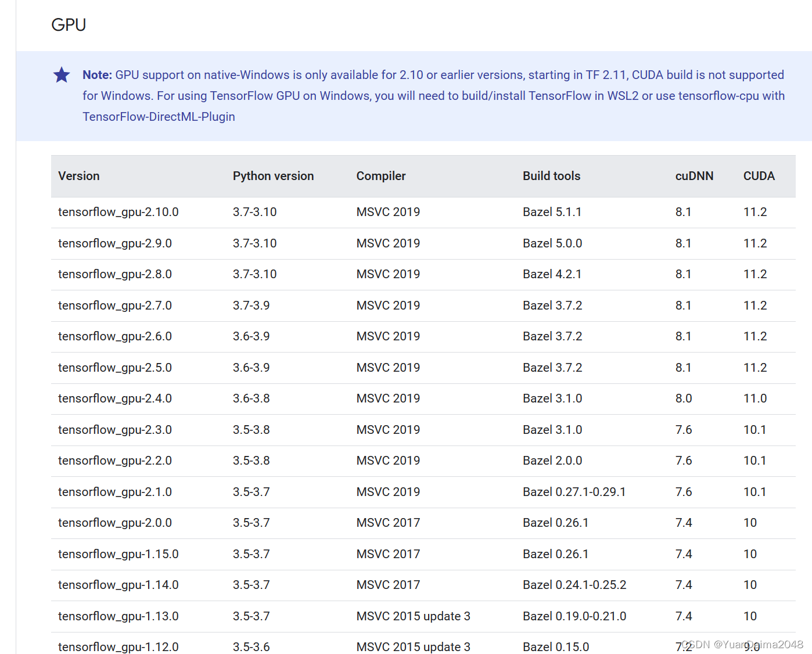Click Python 3.5-3.6 in the 1.12.0 row
812x654 pixels.
pyautogui.click(x=251, y=647)
